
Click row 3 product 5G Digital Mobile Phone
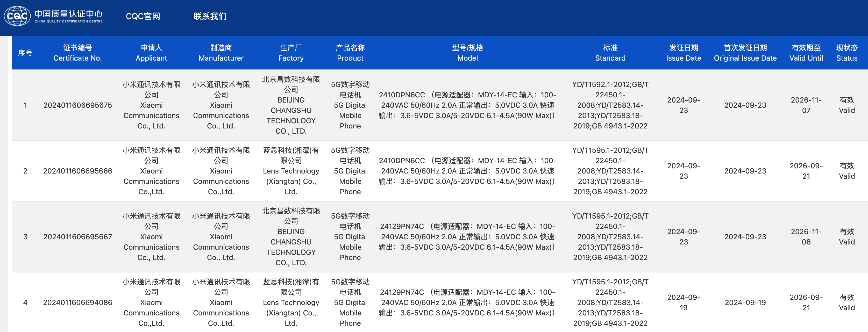[x=350, y=237]
